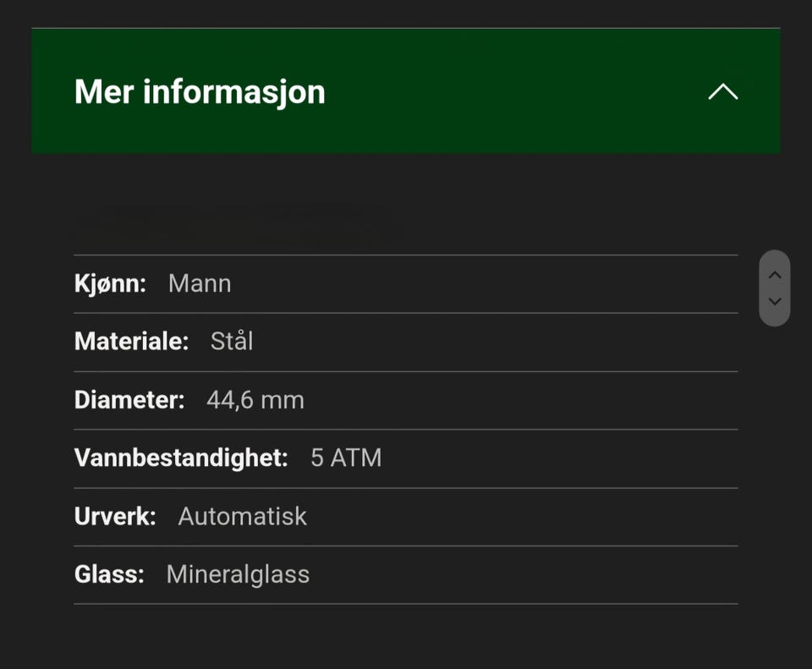The width and height of the screenshot is (812, 669).
Task: Click the Mer informasjon header title
Action: click(200, 92)
